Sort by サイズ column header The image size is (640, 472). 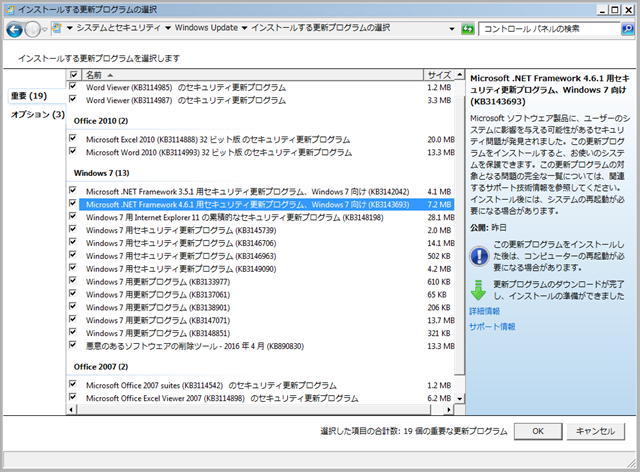click(439, 75)
